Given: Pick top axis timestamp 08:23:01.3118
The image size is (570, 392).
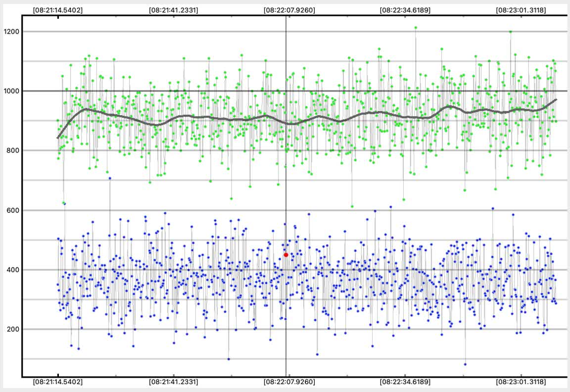Looking at the screenshot, I should (x=521, y=9).
